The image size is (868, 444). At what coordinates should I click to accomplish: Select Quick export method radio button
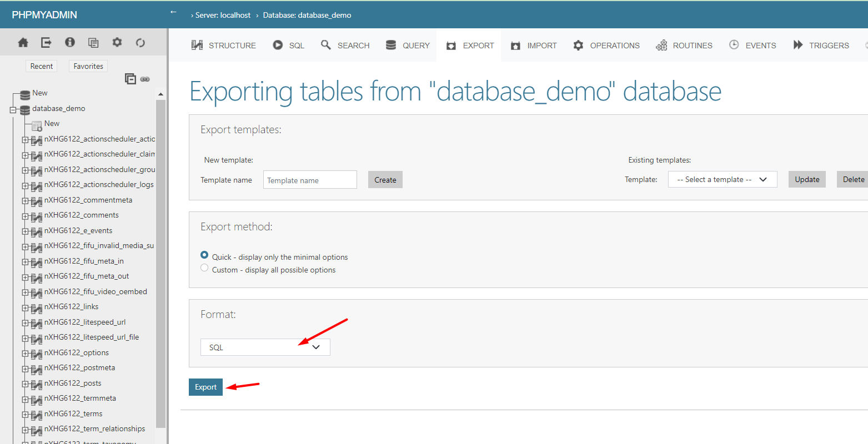pos(204,255)
